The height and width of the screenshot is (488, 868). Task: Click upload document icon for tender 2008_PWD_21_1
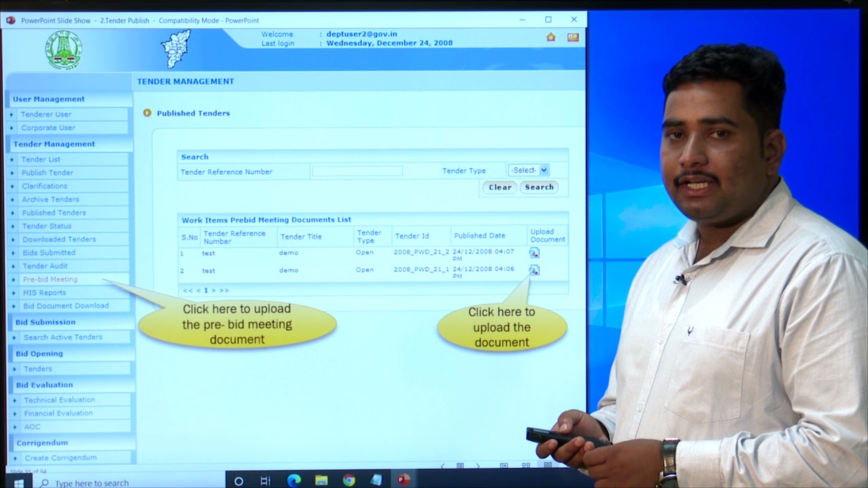pos(534,270)
